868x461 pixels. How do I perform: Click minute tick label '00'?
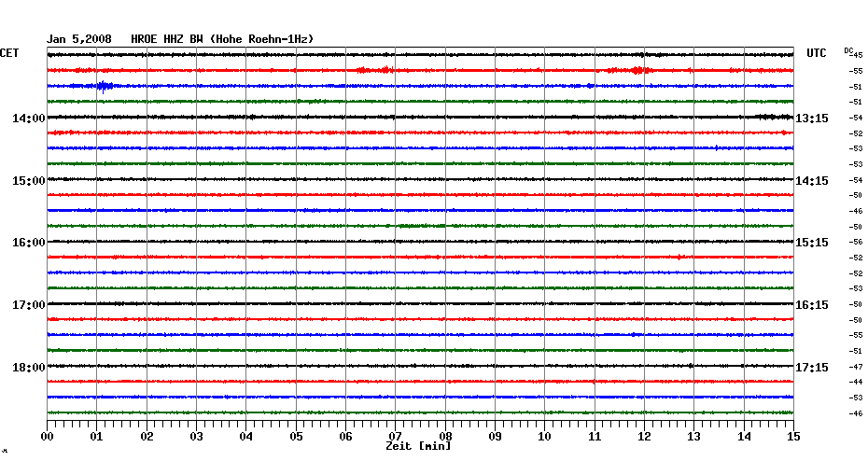(x=47, y=437)
